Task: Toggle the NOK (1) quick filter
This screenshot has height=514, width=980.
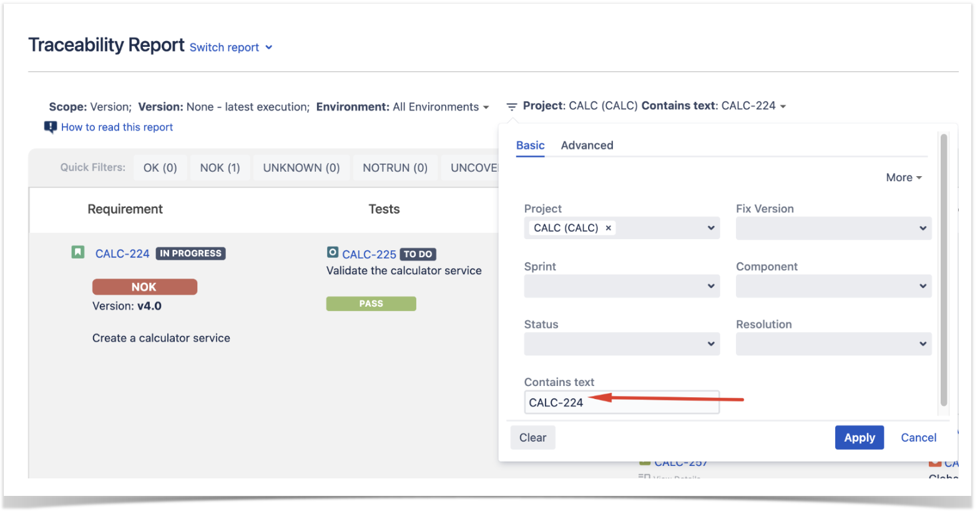Action: tap(220, 168)
